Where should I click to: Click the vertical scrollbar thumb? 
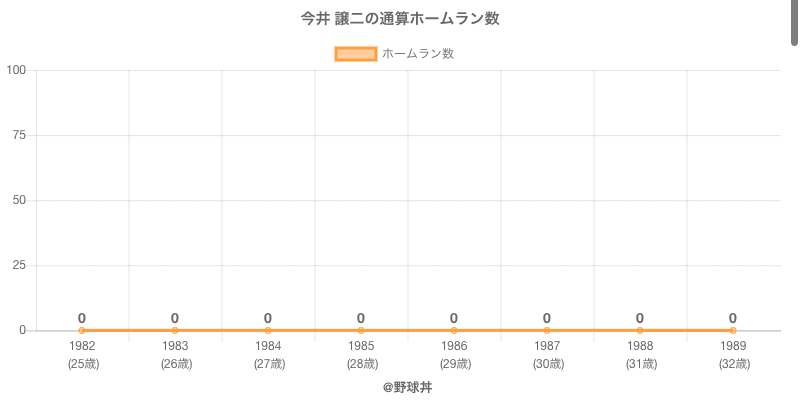point(795,22)
